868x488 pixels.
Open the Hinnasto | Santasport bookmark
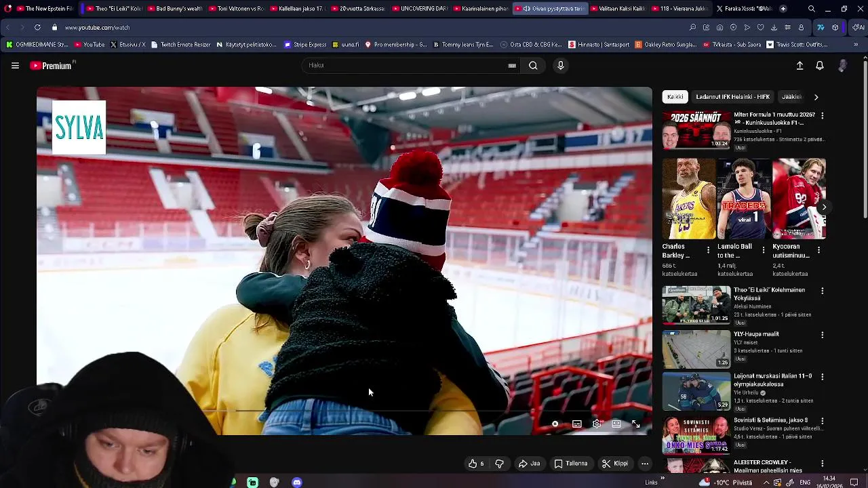(x=599, y=45)
